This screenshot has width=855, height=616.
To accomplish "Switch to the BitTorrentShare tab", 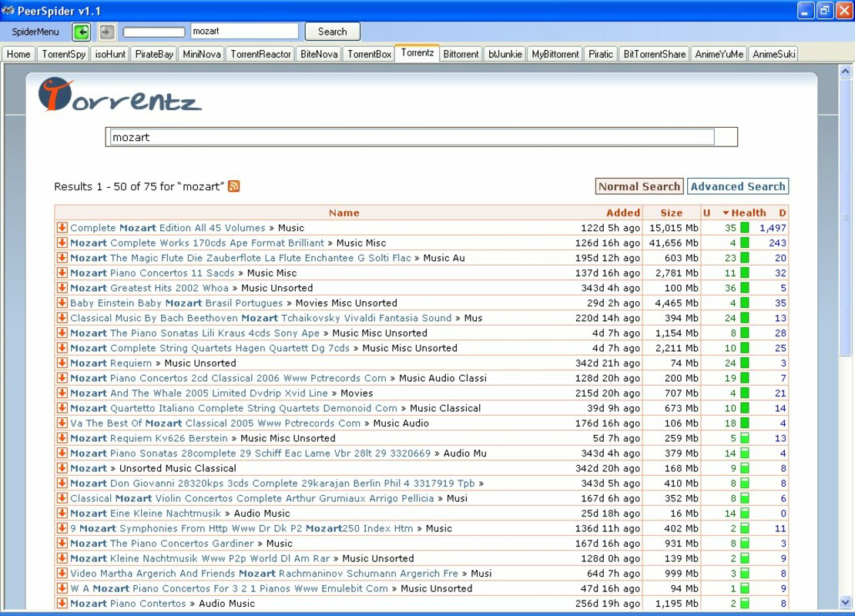I will click(654, 54).
